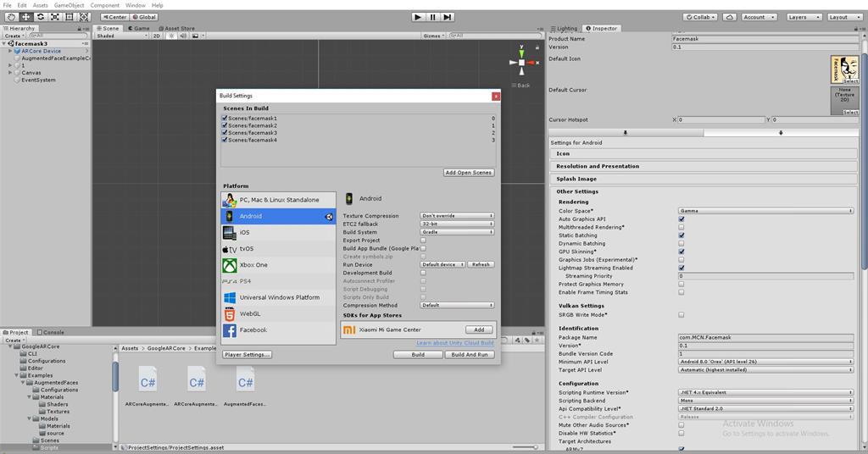This screenshot has width=868, height=454.
Task: Enable Dynamic Batching checkbox
Action: [x=682, y=243]
